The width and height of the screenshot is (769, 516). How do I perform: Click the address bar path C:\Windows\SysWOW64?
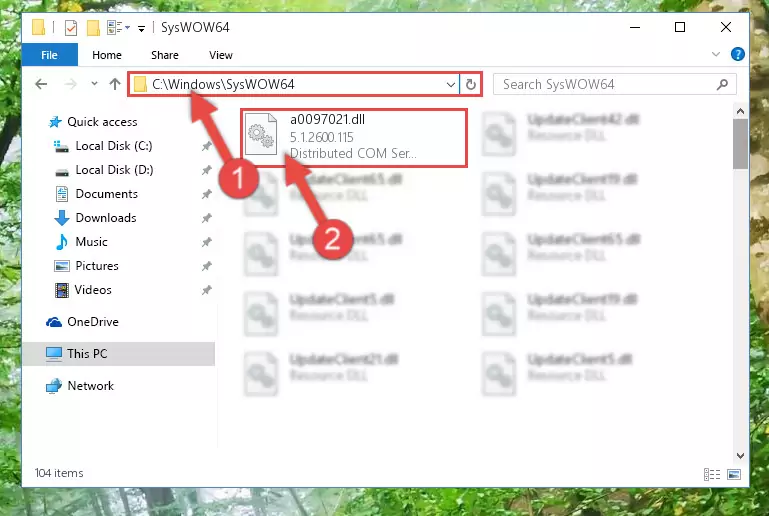click(223, 84)
